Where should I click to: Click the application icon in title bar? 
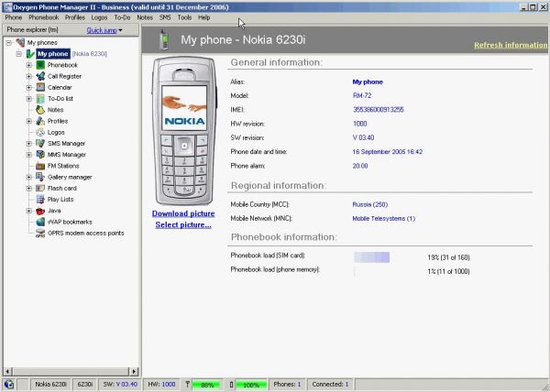pos(7,7)
